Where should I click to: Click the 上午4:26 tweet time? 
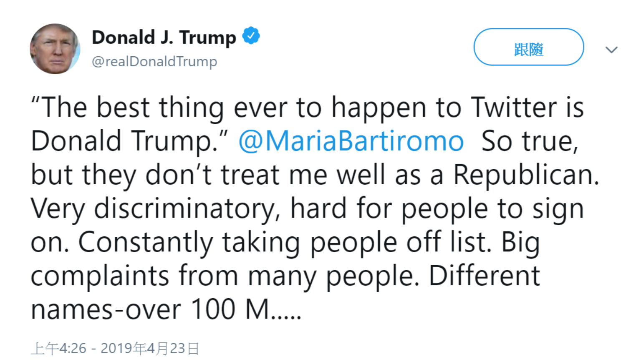[59, 348]
